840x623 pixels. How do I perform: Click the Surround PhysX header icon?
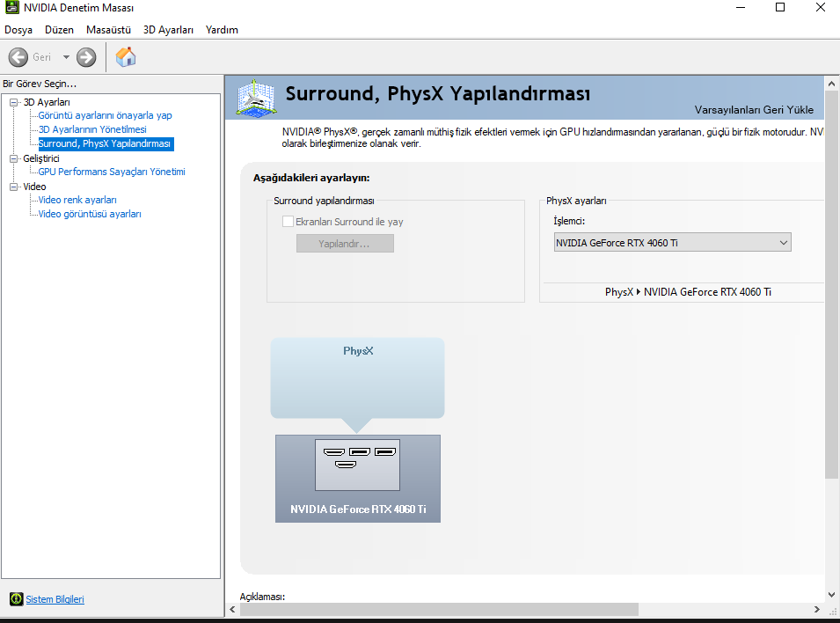click(257, 98)
